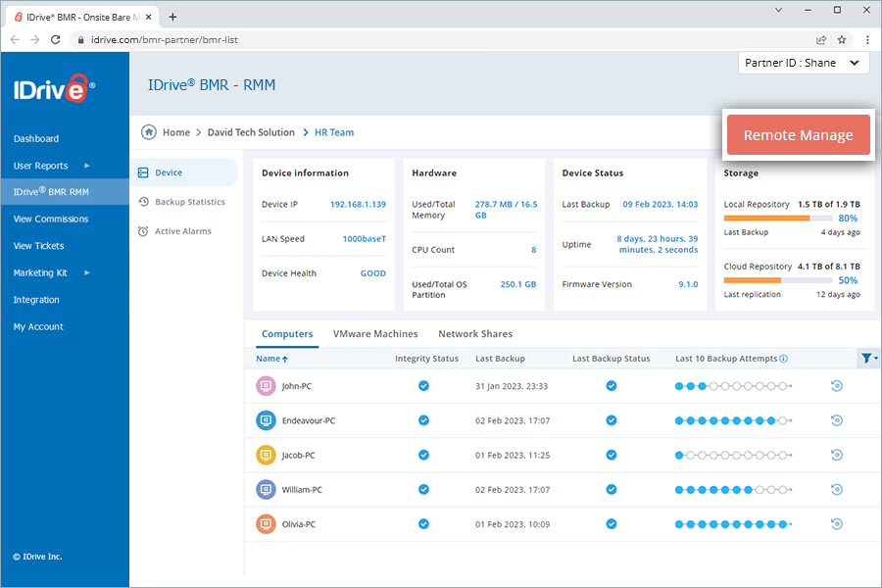Click the Firmware Version 9.1.0 value
This screenshot has width=882, height=588.
[x=688, y=284]
